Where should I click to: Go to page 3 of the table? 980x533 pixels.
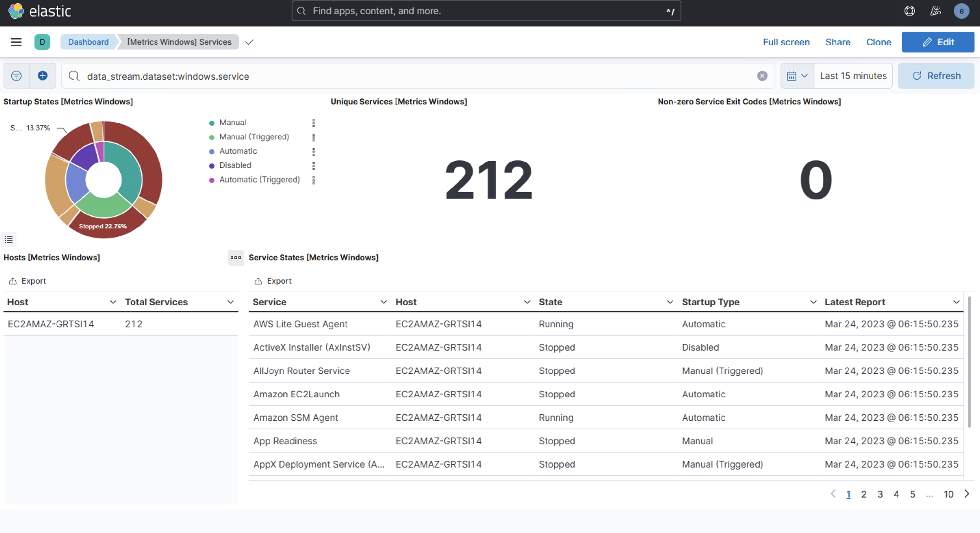[880, 494]
